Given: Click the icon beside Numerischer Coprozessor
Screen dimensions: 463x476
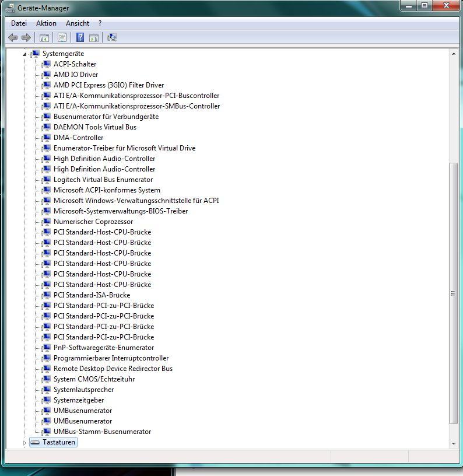Looking at the screenshot, I should point(46,222).
